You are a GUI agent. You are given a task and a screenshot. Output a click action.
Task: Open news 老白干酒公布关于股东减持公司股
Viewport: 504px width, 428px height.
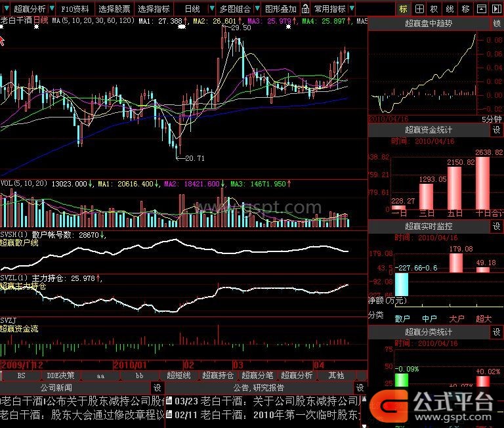[x=82, y=401]
